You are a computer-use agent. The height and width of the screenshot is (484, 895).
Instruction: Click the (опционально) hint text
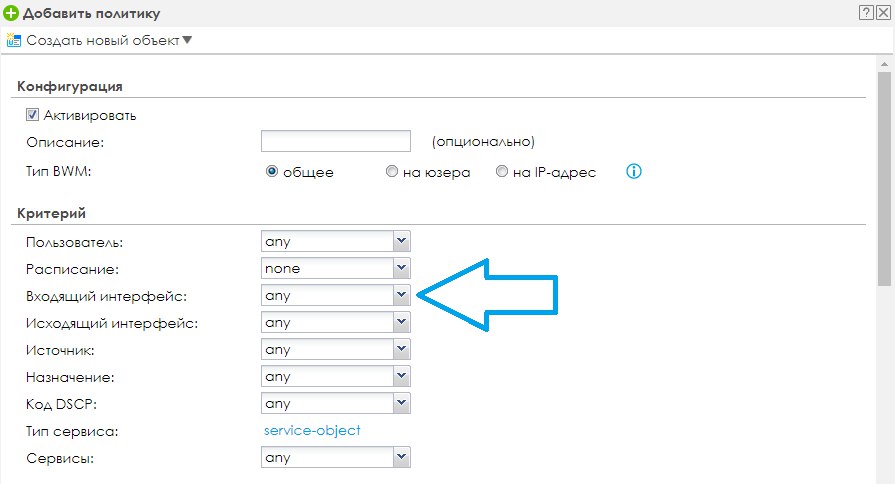pyautogui.click(x=483, y=142)
